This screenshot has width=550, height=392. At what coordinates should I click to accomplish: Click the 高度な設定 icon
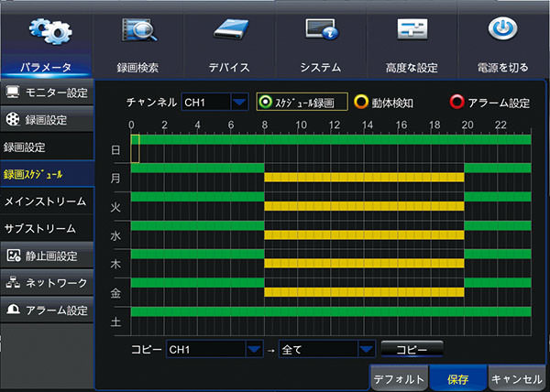(412, 29)
